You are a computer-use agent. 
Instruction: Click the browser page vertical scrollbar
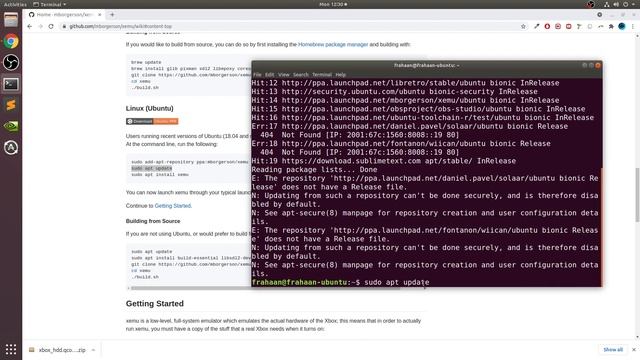tap(637, 195)
